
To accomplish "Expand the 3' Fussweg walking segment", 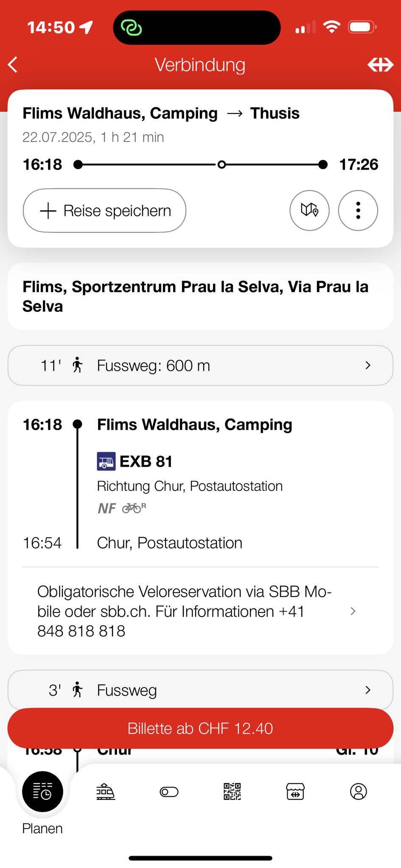I will click(x=200, y=690).
